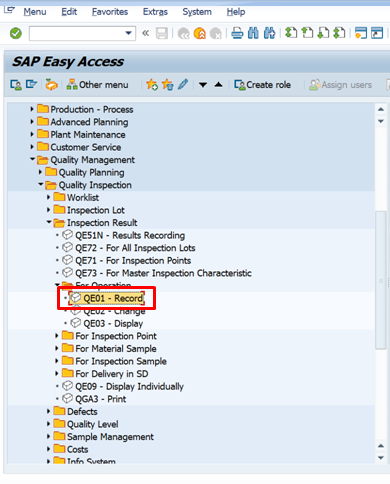Viewport: 390px width, 484px height.
Task: Open the Favorites menu
Action: pos(110,12)
